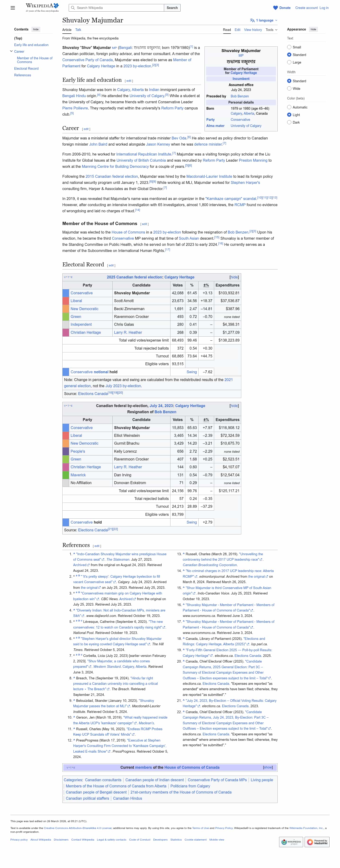Set color mode to Automatic
The height and width of the screenshot is (868, 340).
tap(289, 107)
